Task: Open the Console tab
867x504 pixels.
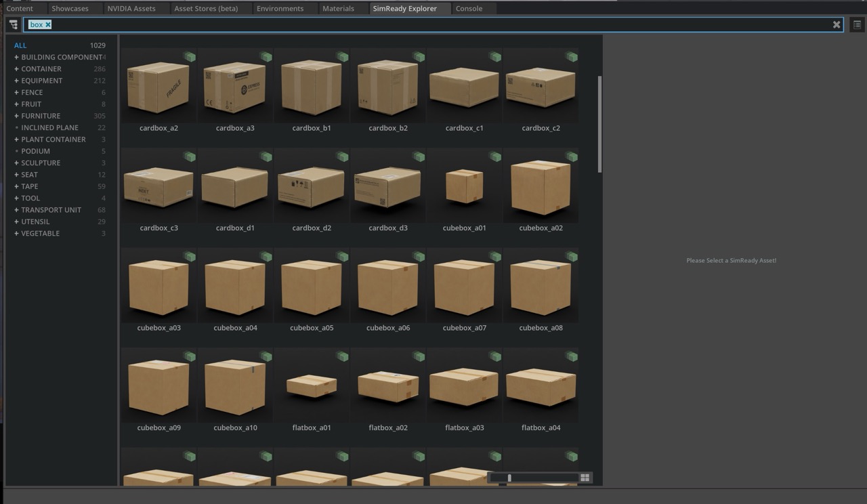Action: [x=469, y=8]
